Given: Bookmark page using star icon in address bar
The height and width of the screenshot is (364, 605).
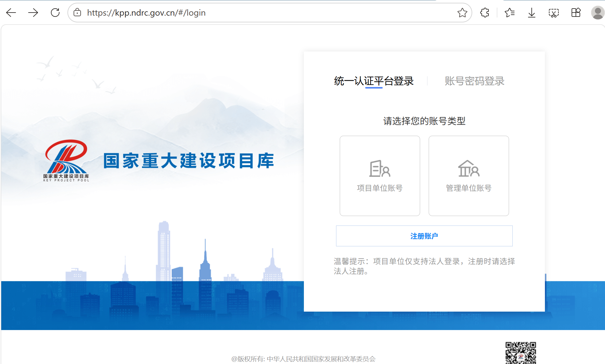Looking at the screenshot, I should (462, 13).
